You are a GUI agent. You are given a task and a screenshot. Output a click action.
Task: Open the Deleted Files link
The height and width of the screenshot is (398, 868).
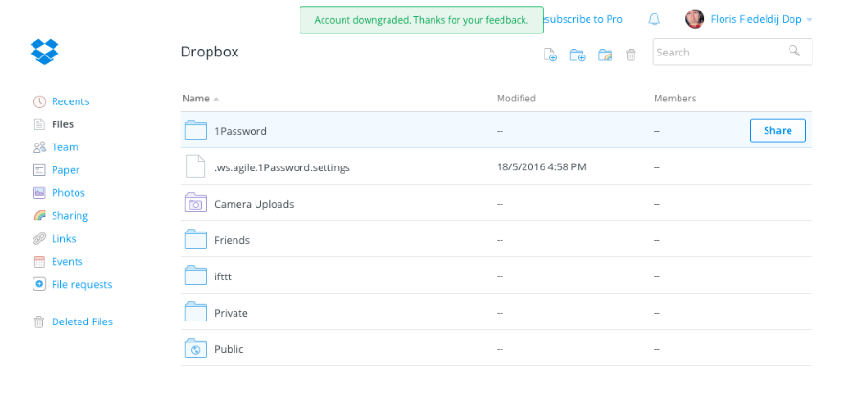click(x=81, y=322)
